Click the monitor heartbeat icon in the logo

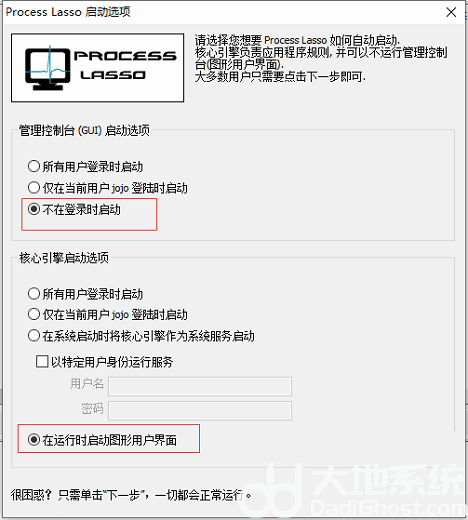47,68
